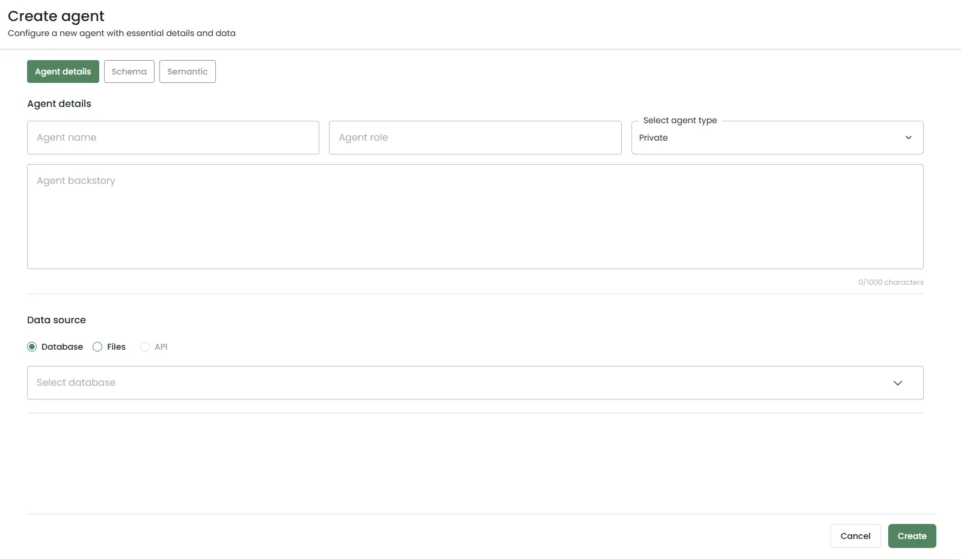The height and width of the screenshot is (560, 961).
Task: Click the Database option label text
Action: click(62, 347)
